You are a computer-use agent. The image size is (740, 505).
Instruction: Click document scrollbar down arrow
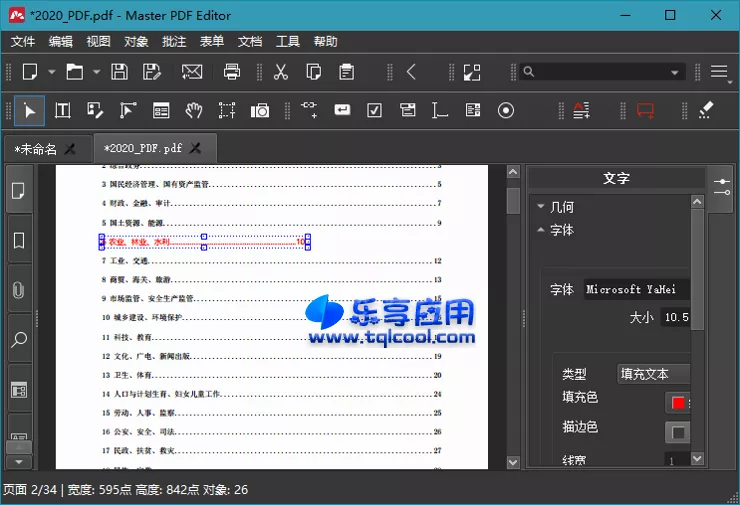pos(513,462)
